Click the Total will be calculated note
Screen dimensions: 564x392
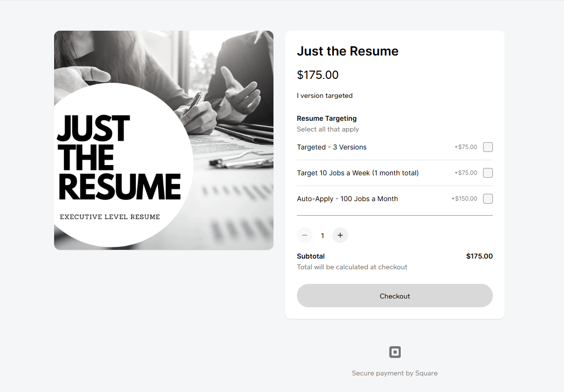(352, 267)
